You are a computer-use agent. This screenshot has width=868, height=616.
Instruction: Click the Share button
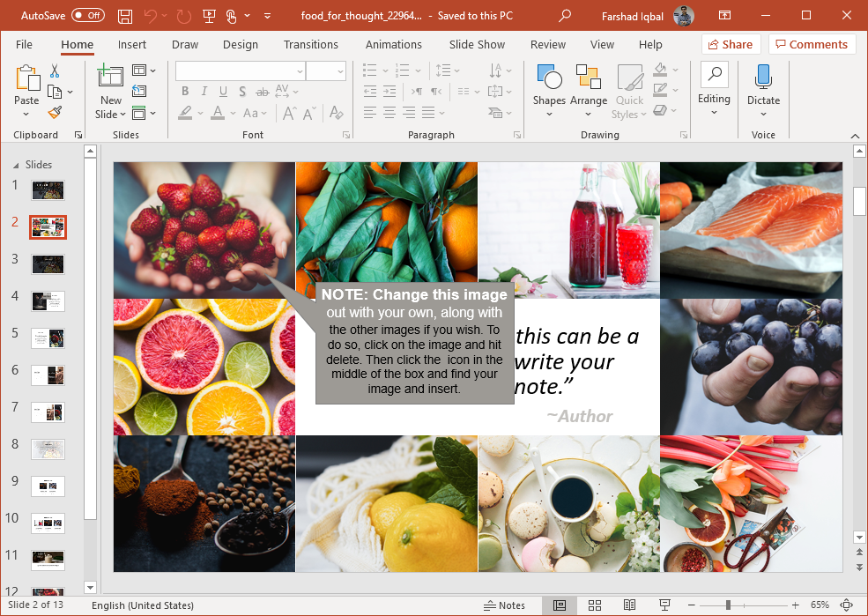coord(731,44)
